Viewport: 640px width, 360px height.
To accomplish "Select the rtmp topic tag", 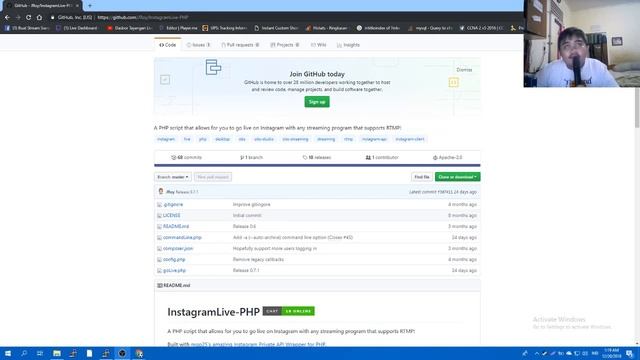I will click(x=348, y=139).
